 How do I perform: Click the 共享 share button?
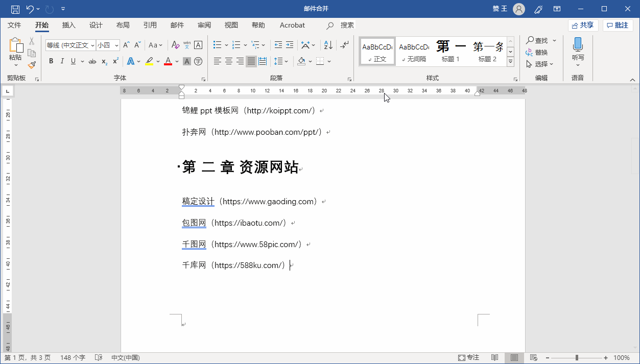click(583, 25)
